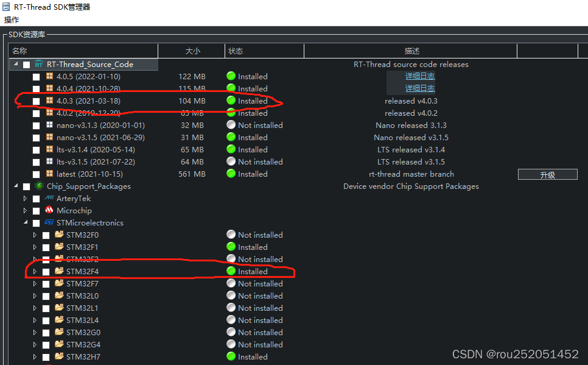588x365 pixels.
Task: Click the package icon for 4.0.3
Action: (49, 101)
